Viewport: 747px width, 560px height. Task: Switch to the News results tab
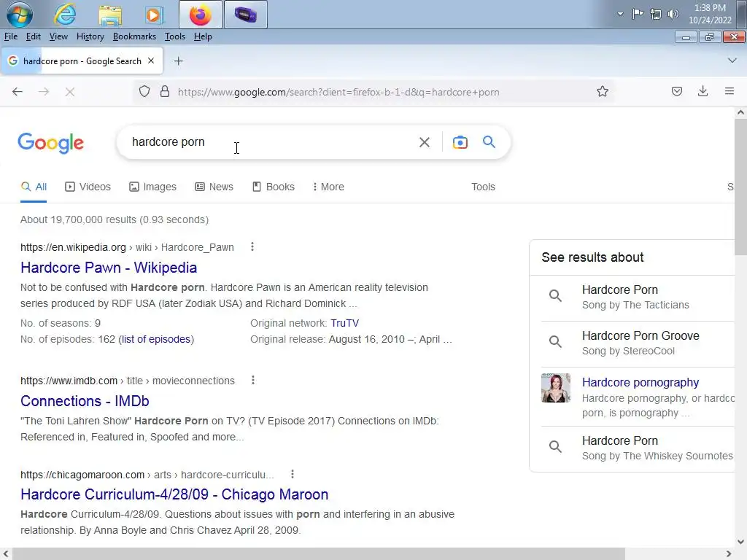214,187
